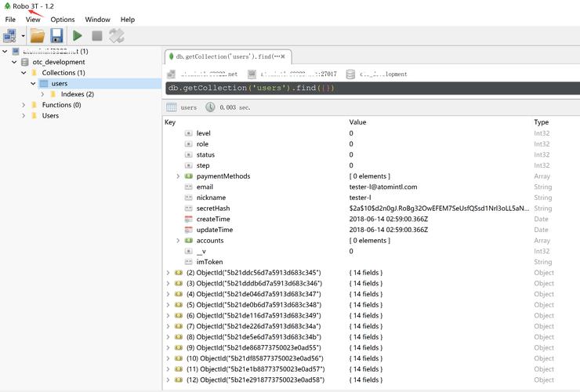Click the port 27017 connection icon

(x=252, y=74)
